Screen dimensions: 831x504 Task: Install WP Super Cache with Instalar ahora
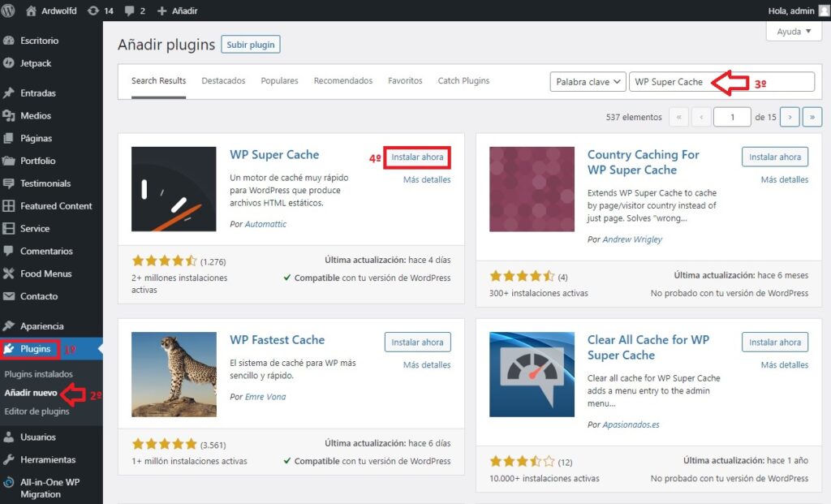pos(417,157)
